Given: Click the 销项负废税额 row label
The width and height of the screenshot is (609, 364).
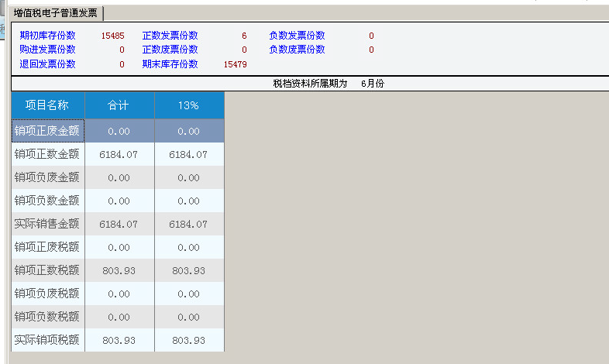Looking at the screenshot, I should pyautogui.click(x=47, y=294).
